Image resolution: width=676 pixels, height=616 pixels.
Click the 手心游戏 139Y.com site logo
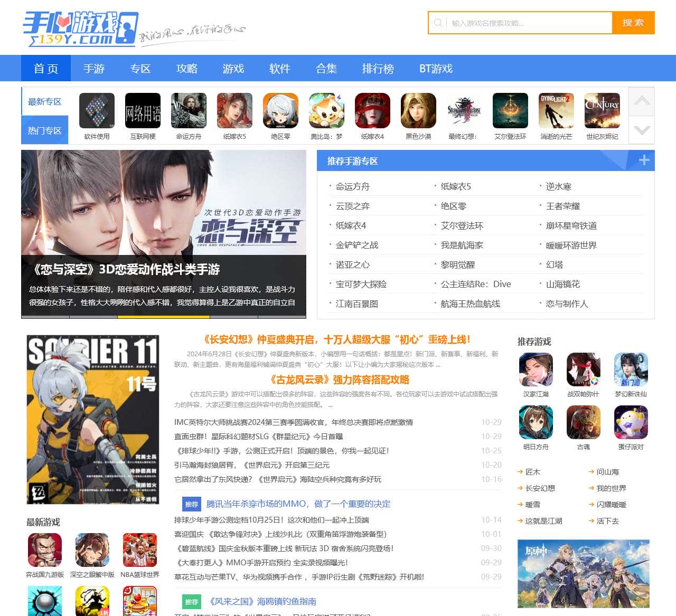[80, 29]
